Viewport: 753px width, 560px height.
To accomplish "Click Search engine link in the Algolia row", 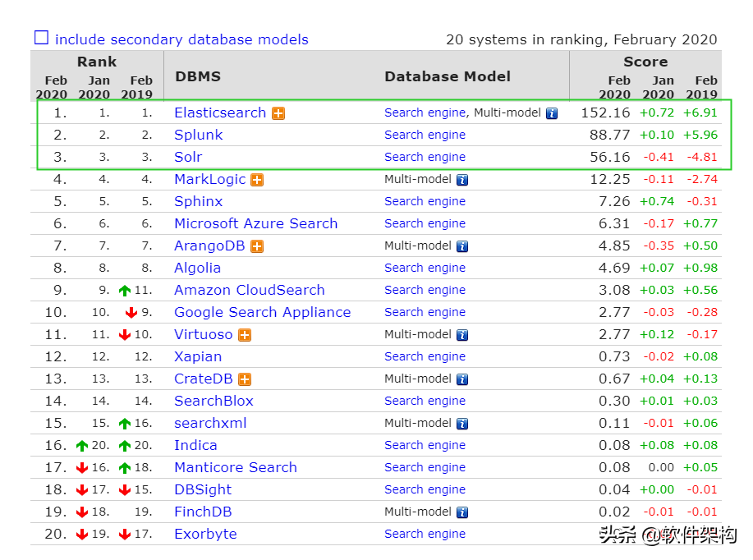I will [x=425, y=268].
